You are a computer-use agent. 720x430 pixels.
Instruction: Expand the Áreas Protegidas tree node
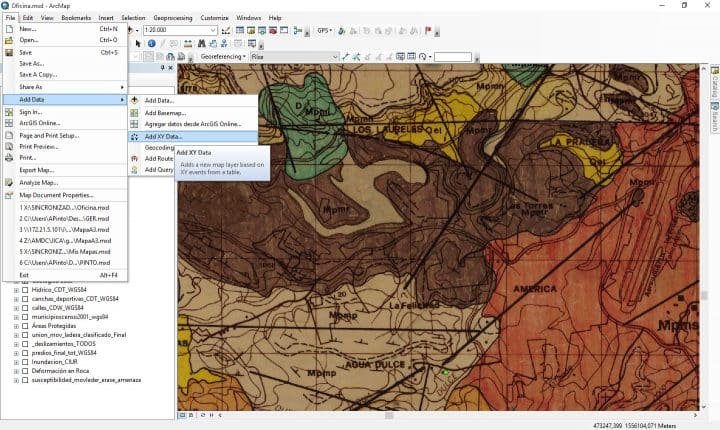pyautogui.click(x=17, y=326)
